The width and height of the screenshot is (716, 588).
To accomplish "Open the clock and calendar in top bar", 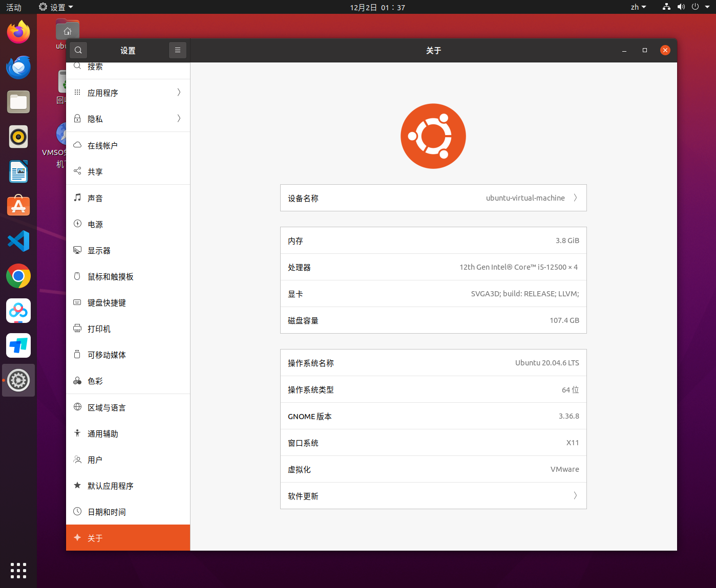I will pyautogui.click(x=377, y=7).
